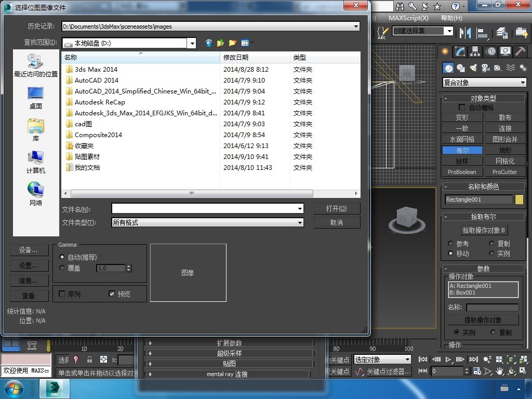
Task: Open the view menu icon in file dialog
Action: click(247, 43)
